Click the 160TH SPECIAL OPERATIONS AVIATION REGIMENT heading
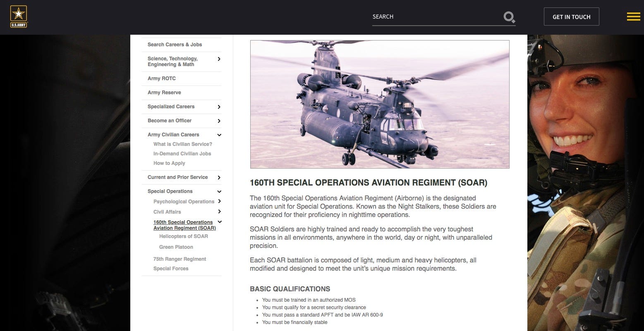This screenshot has height=331, width=644. pyautogui.click(x=369, y=183)
